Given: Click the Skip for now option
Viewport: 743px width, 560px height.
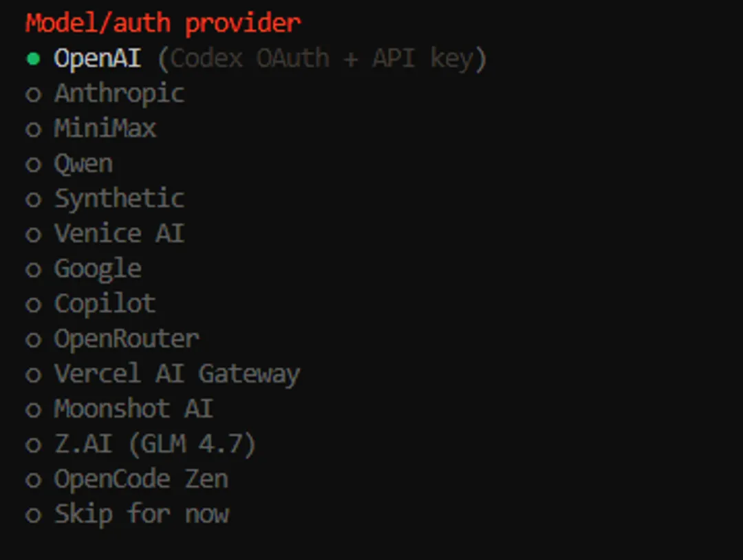Looking at the screenshot, I should point(141,514).
